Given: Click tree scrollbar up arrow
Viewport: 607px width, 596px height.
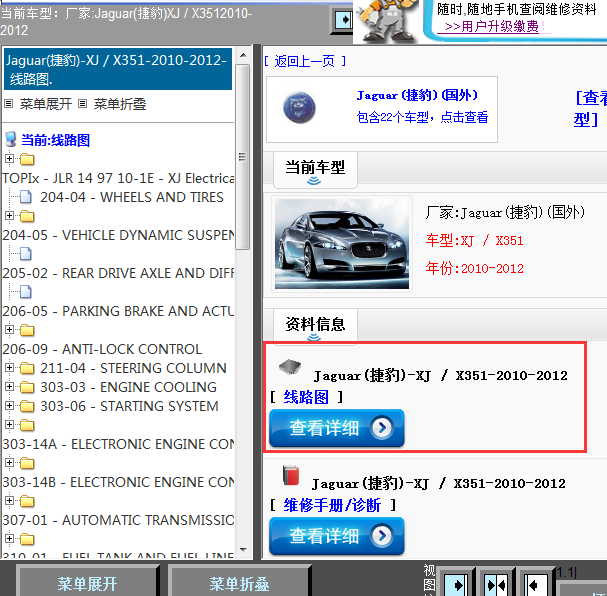Looking at the screenshot, I should (243, 55).
